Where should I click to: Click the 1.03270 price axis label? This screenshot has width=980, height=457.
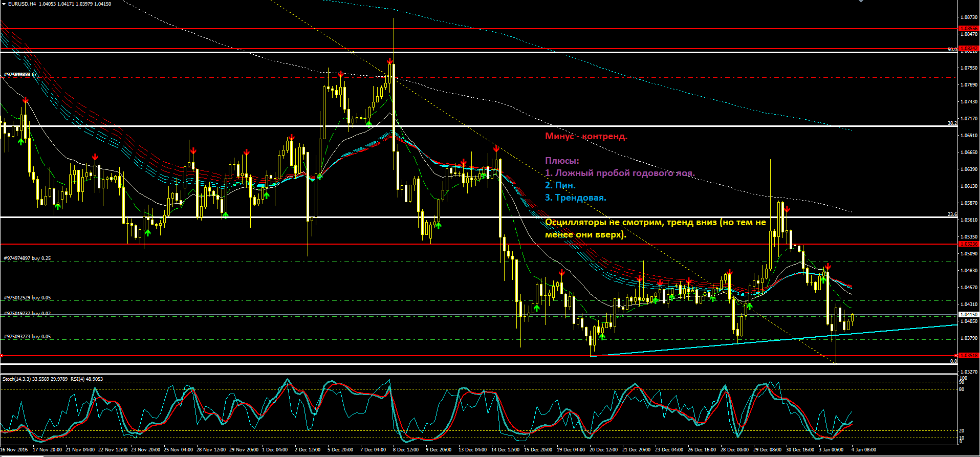pos(970,372)
